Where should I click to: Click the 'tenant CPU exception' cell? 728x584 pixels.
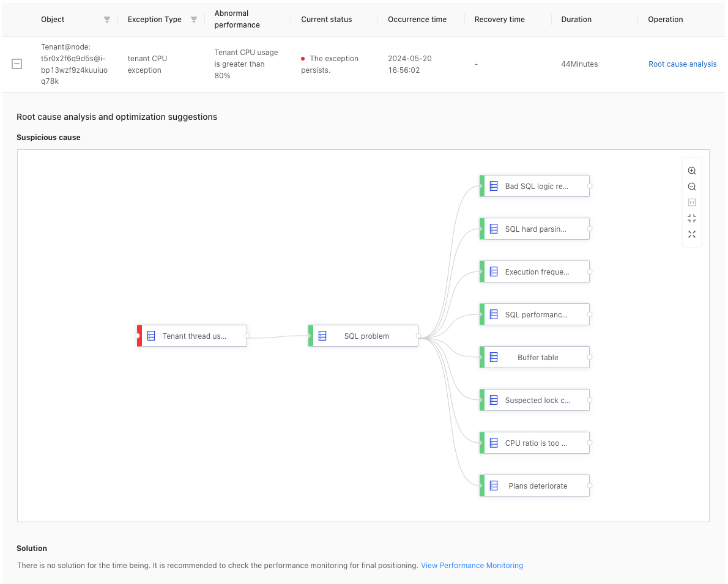point(147,64)
